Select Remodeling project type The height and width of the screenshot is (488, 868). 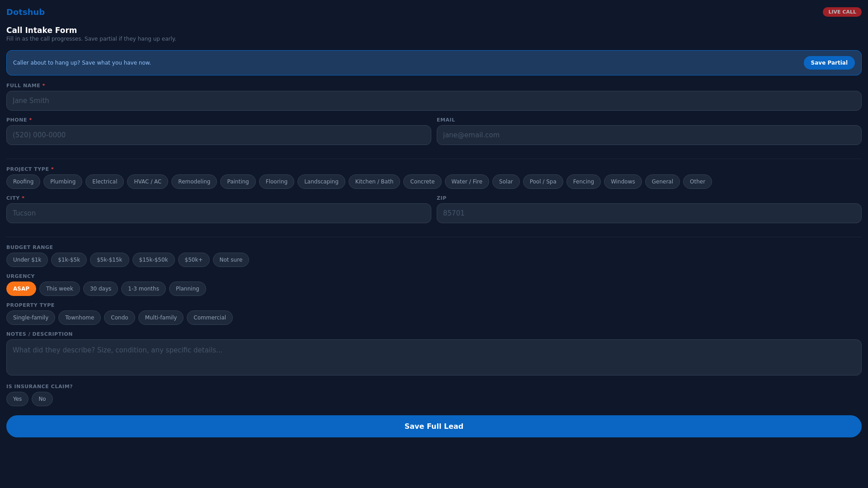click(194, 182)
